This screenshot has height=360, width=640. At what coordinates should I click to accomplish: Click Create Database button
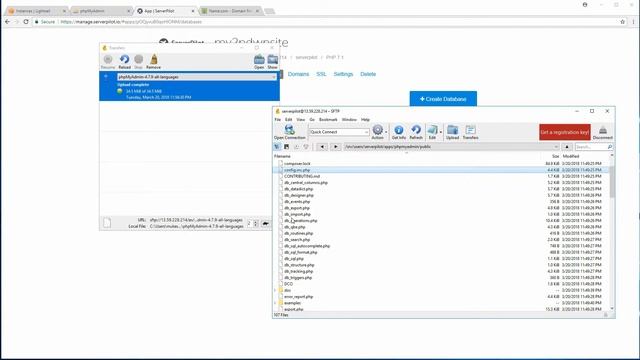[443, 99]
